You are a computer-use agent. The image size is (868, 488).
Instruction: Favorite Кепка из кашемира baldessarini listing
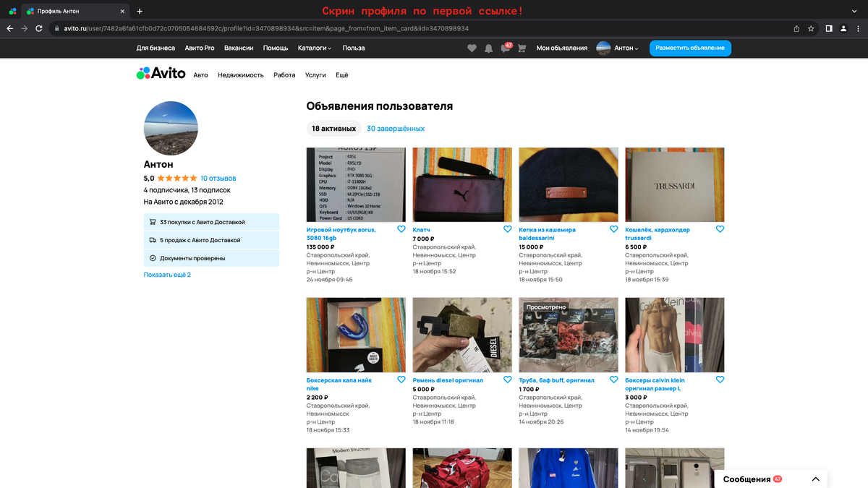(614, 229)
